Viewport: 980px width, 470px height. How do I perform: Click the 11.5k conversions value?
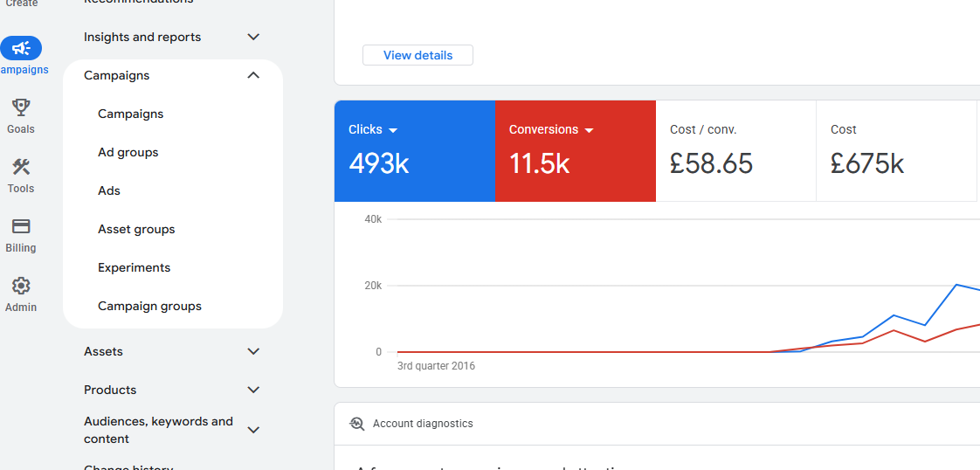[540, 163]
